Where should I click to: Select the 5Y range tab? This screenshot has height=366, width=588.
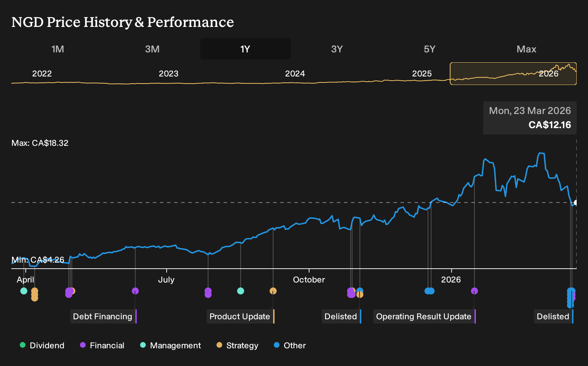(x=430, y=49)
